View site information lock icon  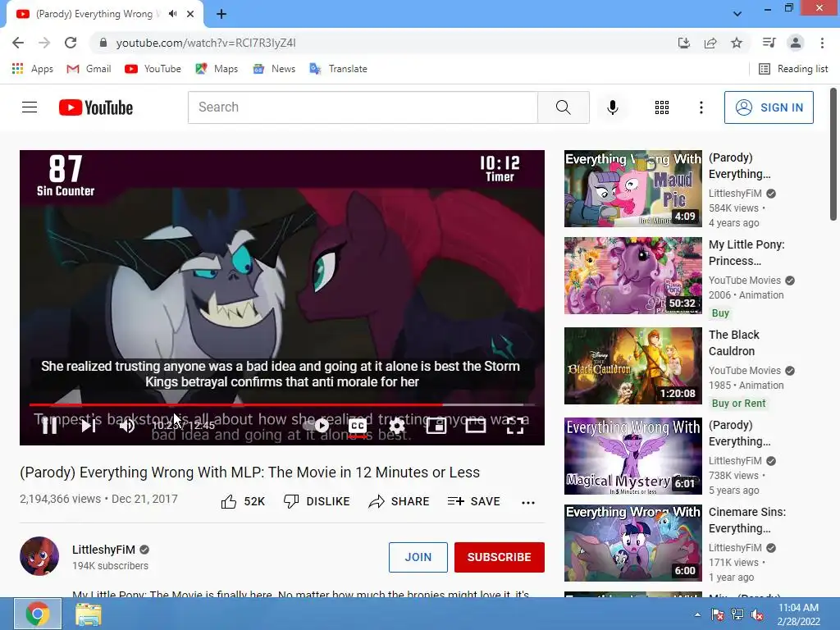click(103, 43)
